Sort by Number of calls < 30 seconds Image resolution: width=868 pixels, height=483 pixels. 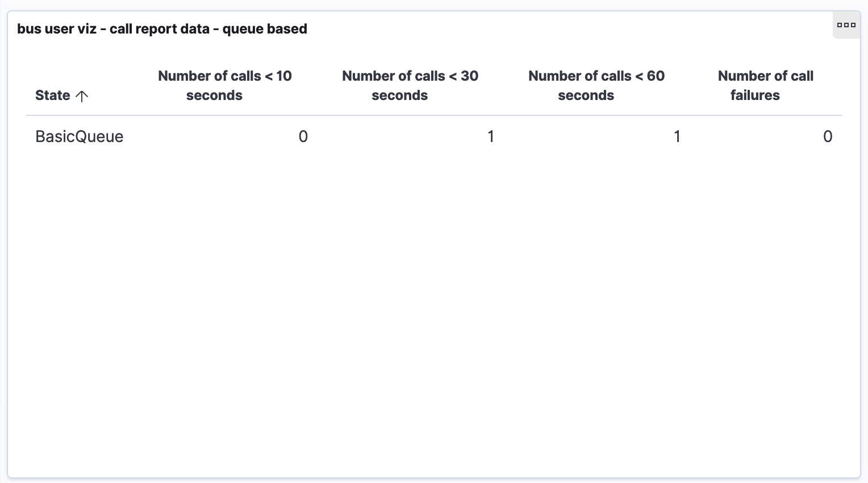tap(410, 86)
